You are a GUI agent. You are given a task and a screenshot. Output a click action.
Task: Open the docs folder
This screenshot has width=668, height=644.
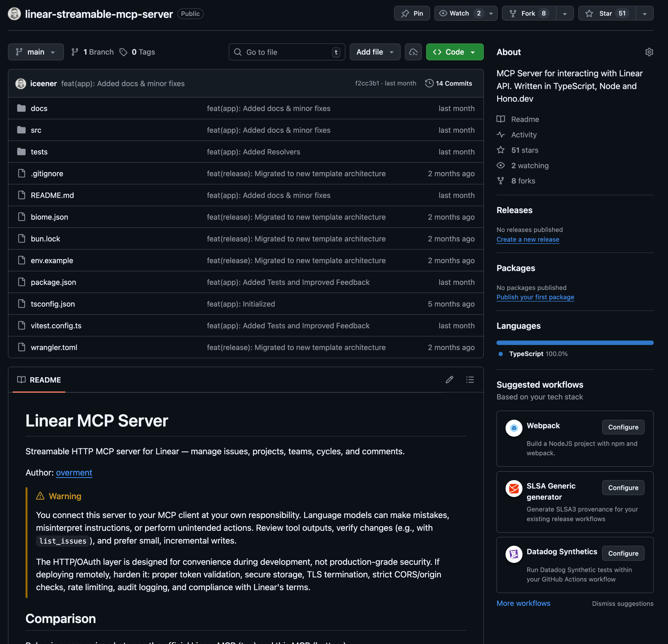point(39,108)
